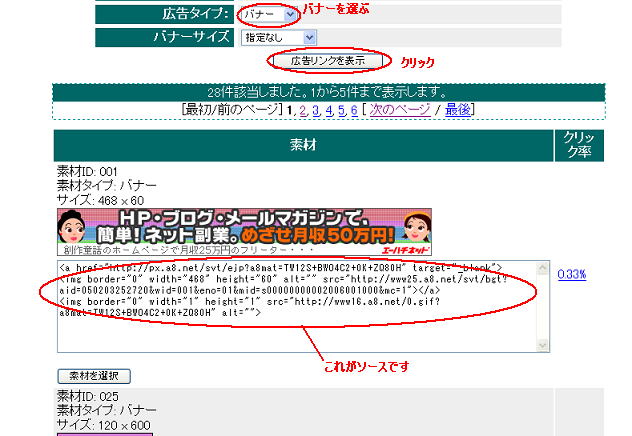The width and height of the screenshot is (632, 436).
Task: Click the 468x60 ネット副業 banner image
Action: [x=245, y=226]
